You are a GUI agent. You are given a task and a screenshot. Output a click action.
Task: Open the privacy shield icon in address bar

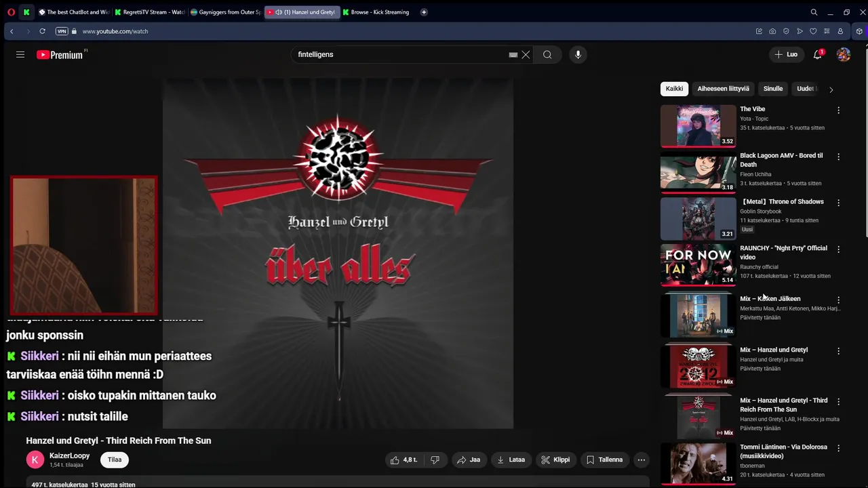786,31
